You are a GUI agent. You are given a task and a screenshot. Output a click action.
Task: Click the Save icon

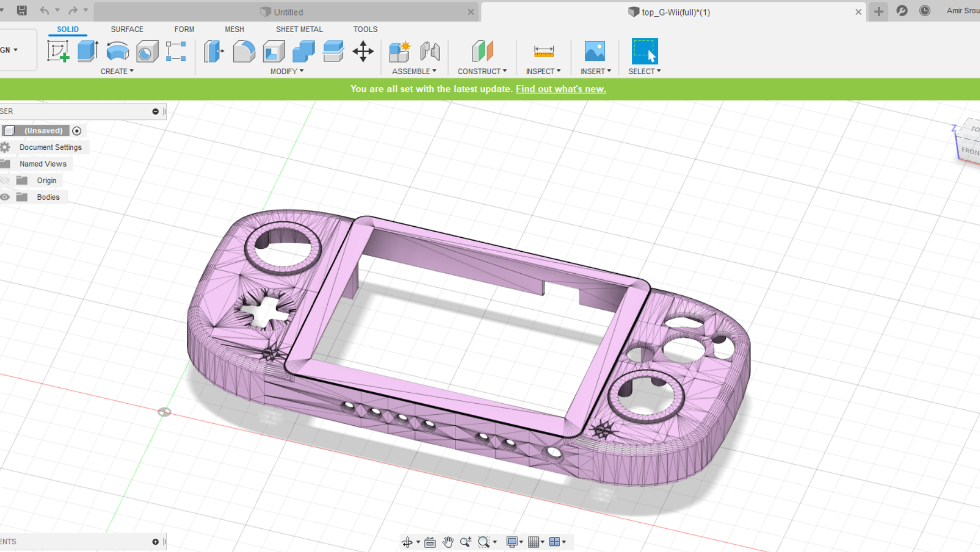[22, 11]
